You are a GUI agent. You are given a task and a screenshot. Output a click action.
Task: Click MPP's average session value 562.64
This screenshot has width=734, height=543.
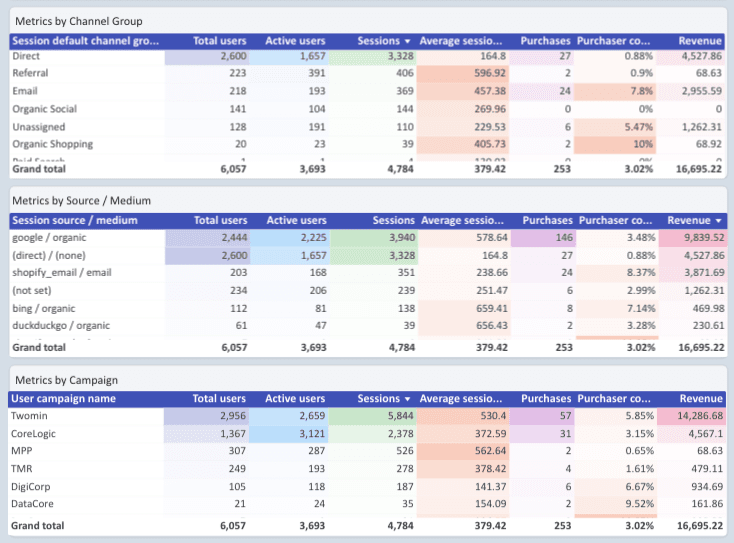(462, 451)
